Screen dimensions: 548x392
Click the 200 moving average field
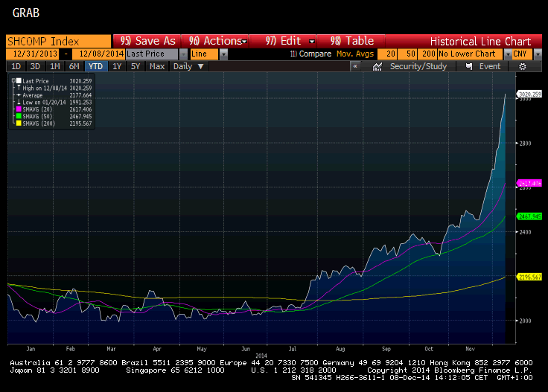click(427, 54)
